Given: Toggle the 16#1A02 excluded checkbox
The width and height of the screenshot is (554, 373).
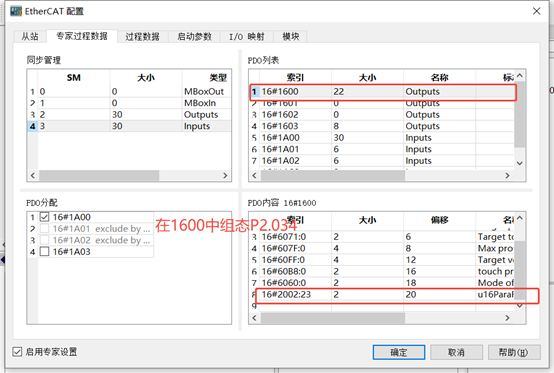Looking at the screenshot, I should (44, 240).
